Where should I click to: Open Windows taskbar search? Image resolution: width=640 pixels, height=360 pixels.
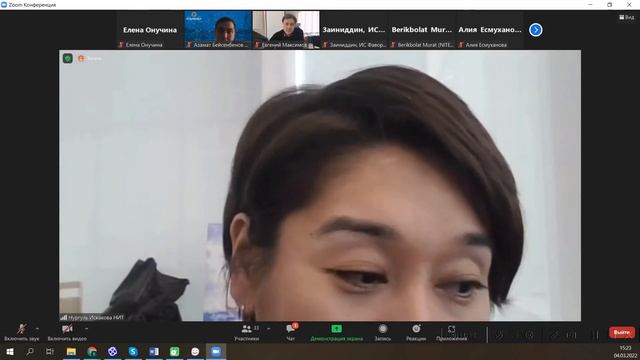(x=30, y=351)
